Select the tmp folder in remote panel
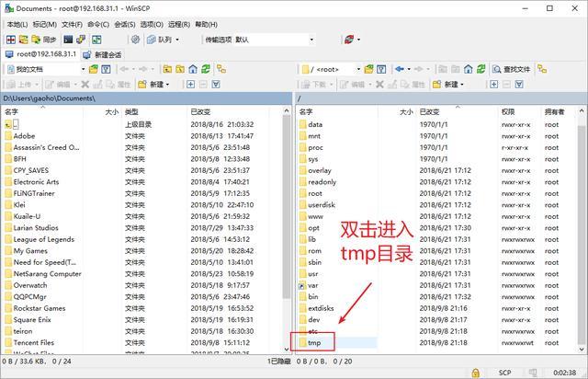The image size is (588, 379). (314, 343)
